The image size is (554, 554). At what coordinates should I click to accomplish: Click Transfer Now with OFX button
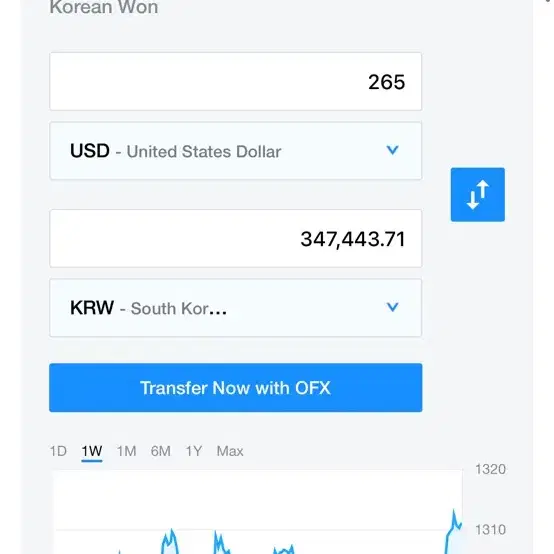coord(236,388)
